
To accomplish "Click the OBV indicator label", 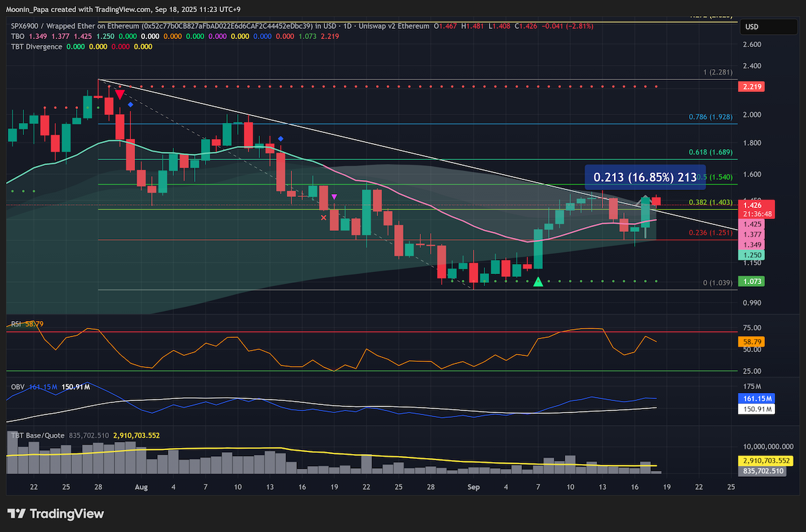I will [18, 387].
